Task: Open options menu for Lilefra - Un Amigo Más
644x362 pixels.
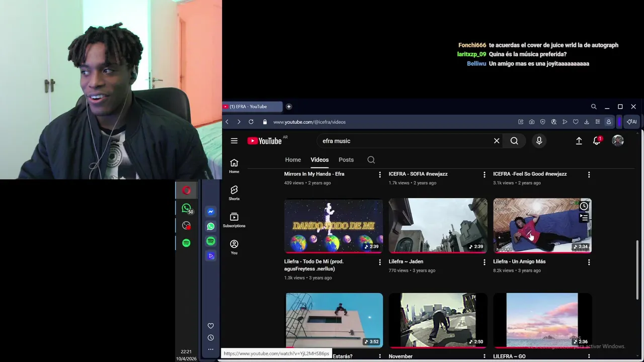Action: [589, 262]
